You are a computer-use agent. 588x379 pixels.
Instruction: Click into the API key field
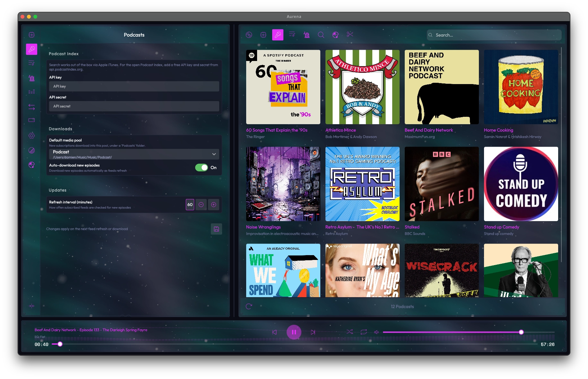(x=134, y=86)
